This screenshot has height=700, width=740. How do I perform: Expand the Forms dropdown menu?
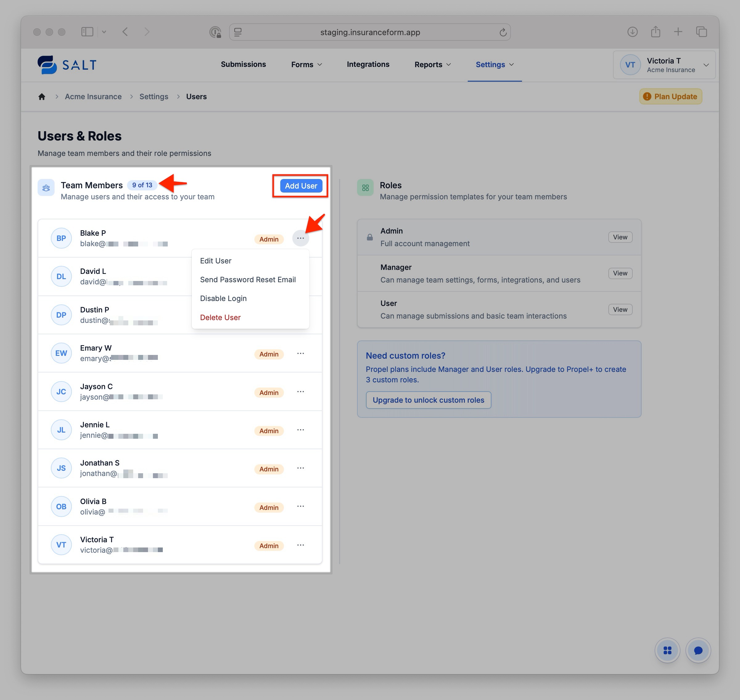point(306,65)
